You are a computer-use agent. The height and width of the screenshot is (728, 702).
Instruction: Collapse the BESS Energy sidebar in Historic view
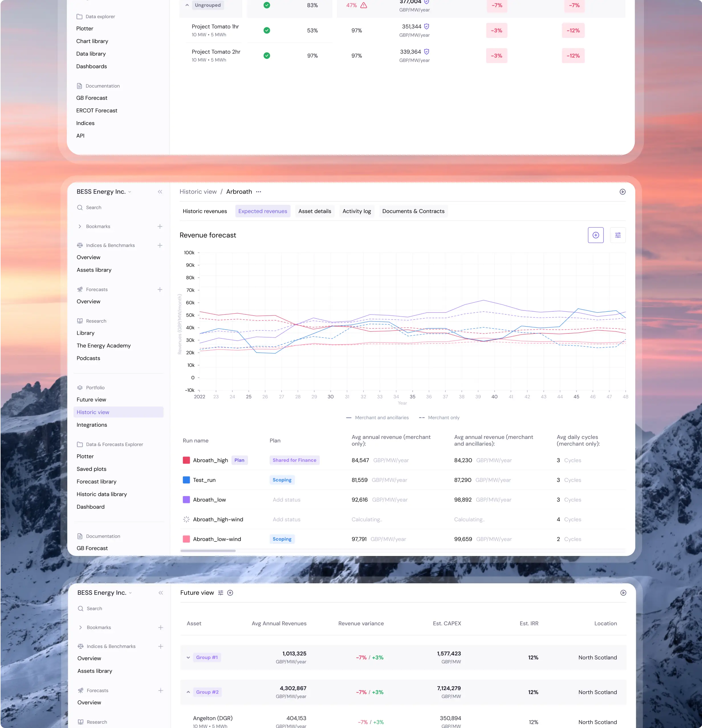(x=160, y=192)
